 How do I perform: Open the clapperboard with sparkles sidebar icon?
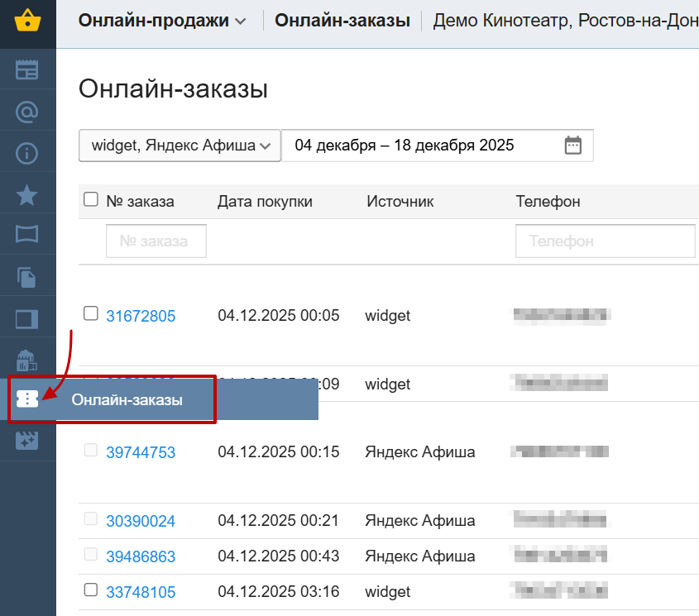(27, 441)
